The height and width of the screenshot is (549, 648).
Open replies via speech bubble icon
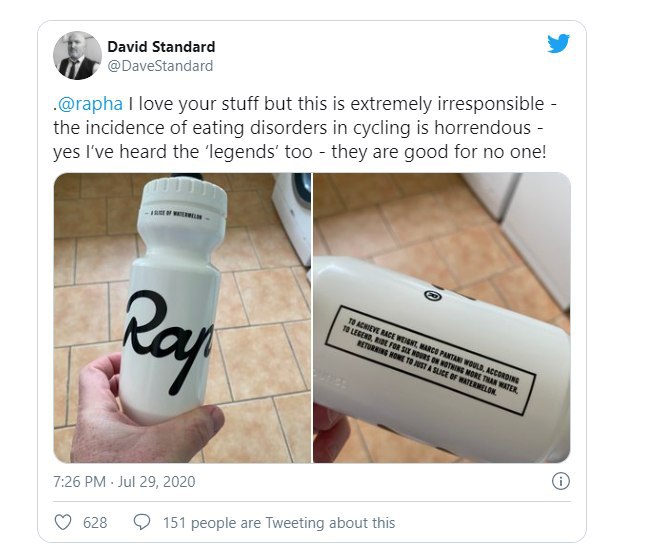(x=142, y=523)
